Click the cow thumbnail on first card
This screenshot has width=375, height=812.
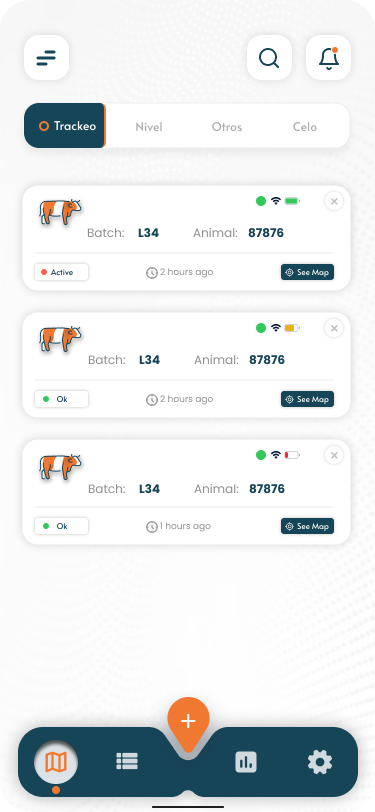(x=60, y=211)
